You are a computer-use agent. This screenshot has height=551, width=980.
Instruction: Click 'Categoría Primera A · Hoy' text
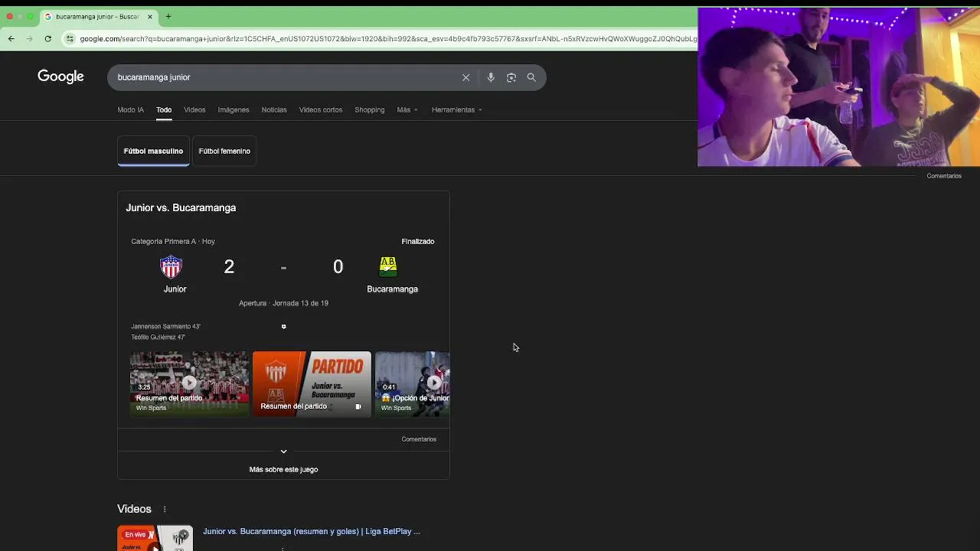173,241
